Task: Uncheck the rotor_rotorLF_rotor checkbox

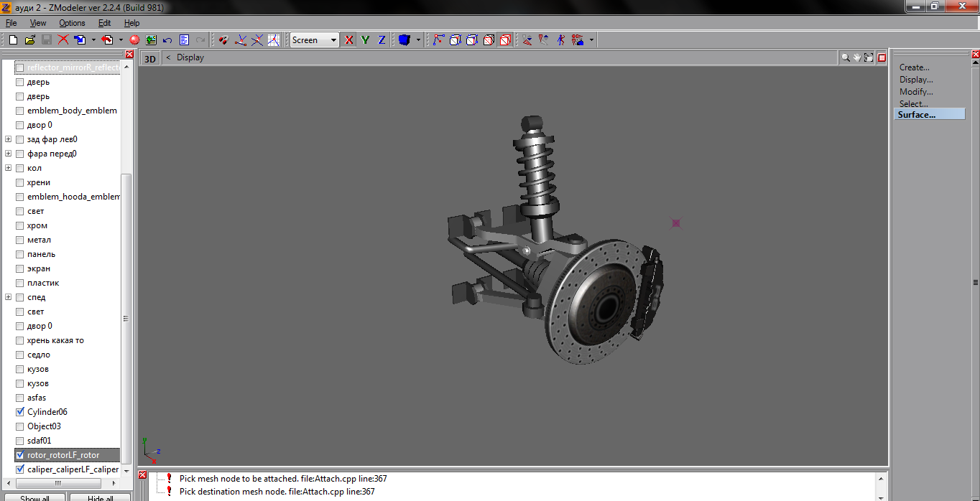Action: tap(20, 455)
